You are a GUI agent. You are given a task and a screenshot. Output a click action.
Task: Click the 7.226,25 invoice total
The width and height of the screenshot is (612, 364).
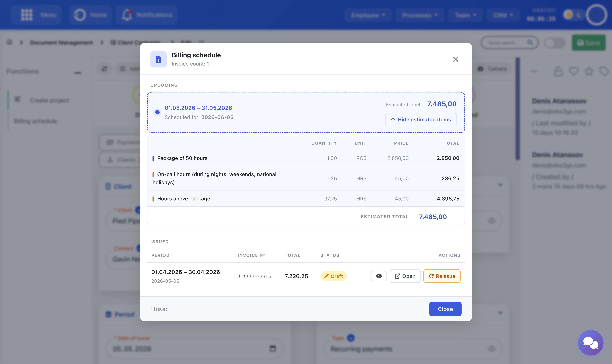pyautogui.click(x=296, y=276)
